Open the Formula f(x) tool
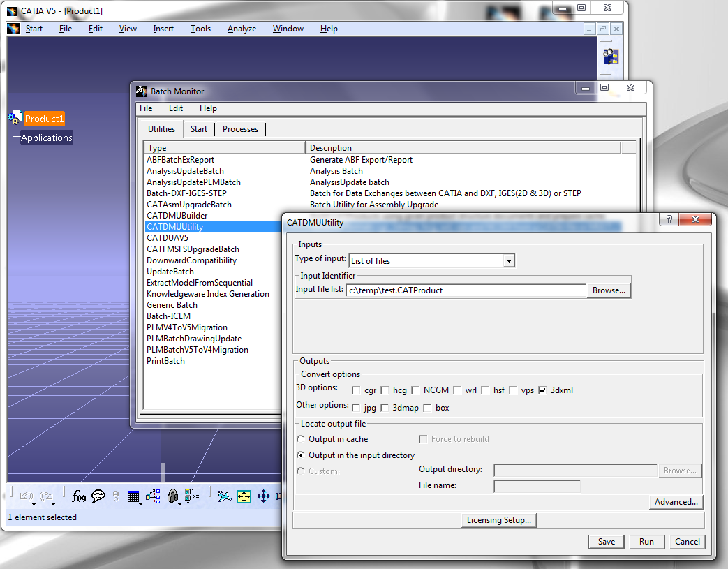Image resolution: width=728 pixels, height=569 pixels. tap(78, 496)
